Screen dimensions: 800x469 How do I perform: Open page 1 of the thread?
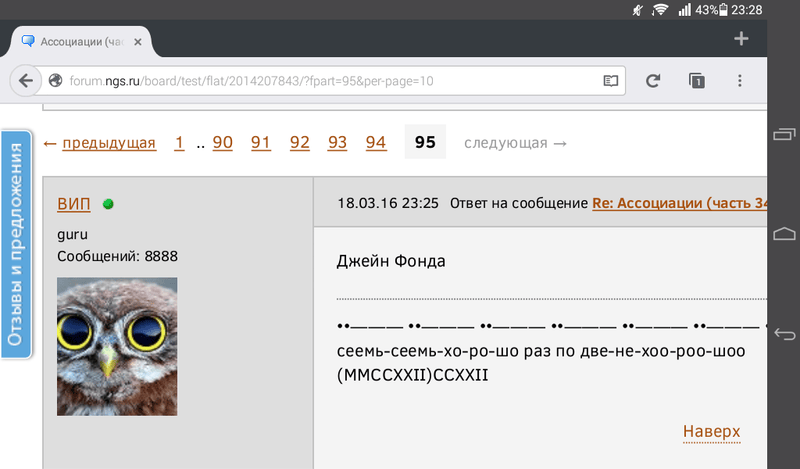point(179,142)
